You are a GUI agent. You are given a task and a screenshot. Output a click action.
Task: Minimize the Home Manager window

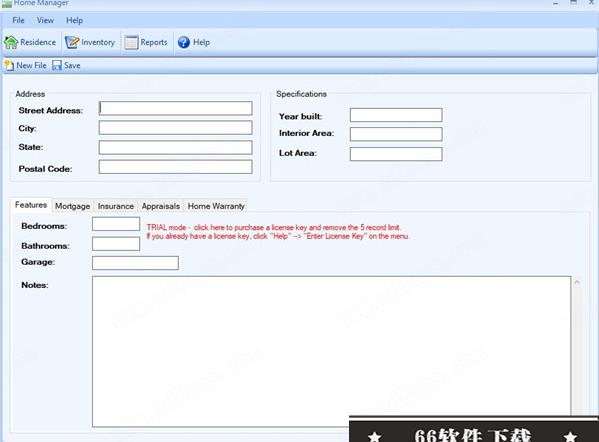pos(556,3)
